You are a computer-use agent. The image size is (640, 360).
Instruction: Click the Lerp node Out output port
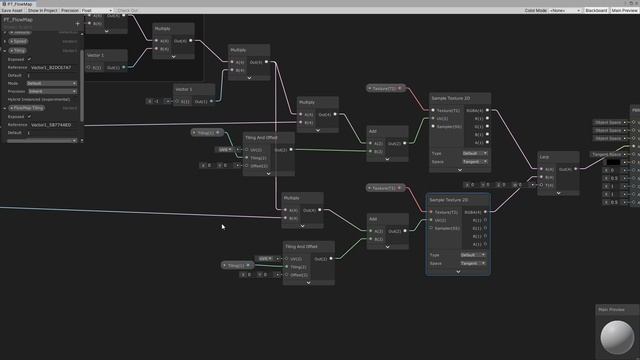[576, 169]
